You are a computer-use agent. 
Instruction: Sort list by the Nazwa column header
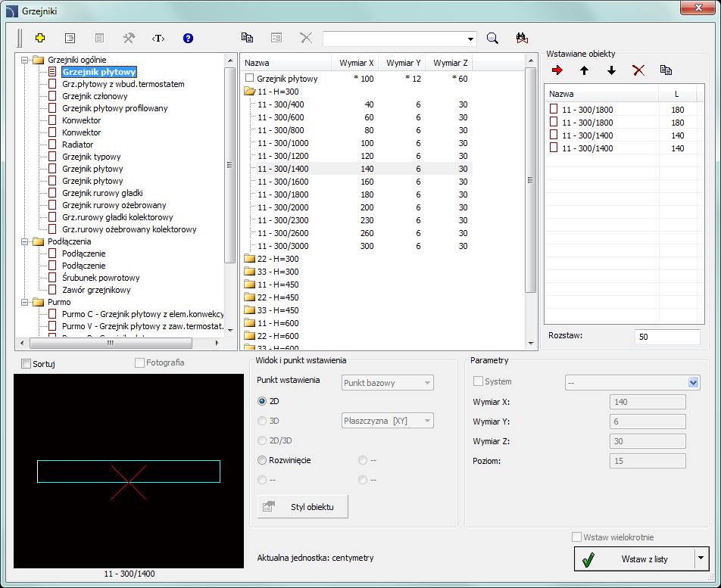[286, 63]
